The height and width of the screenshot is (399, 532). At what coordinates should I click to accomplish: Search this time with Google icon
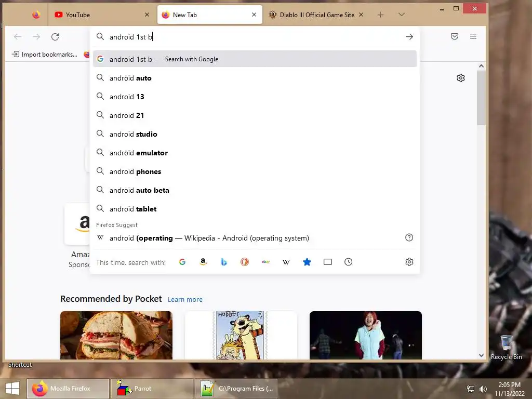tap(182, 262)
